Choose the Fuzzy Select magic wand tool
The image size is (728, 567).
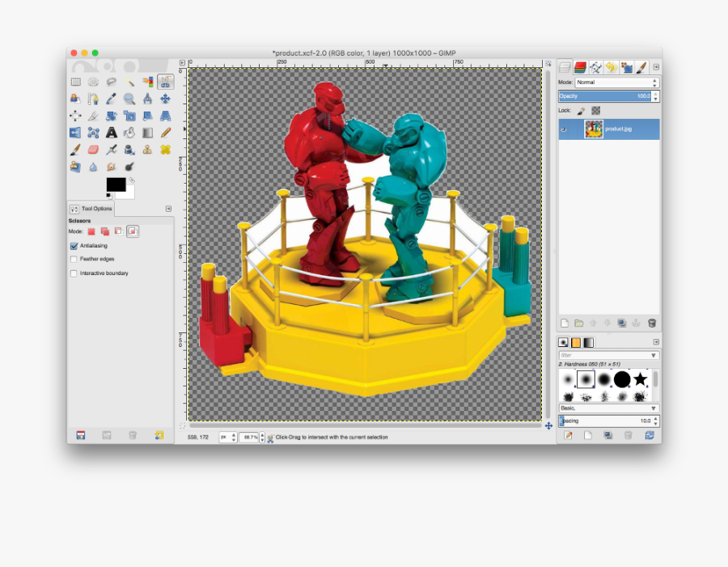coord(129,82)
